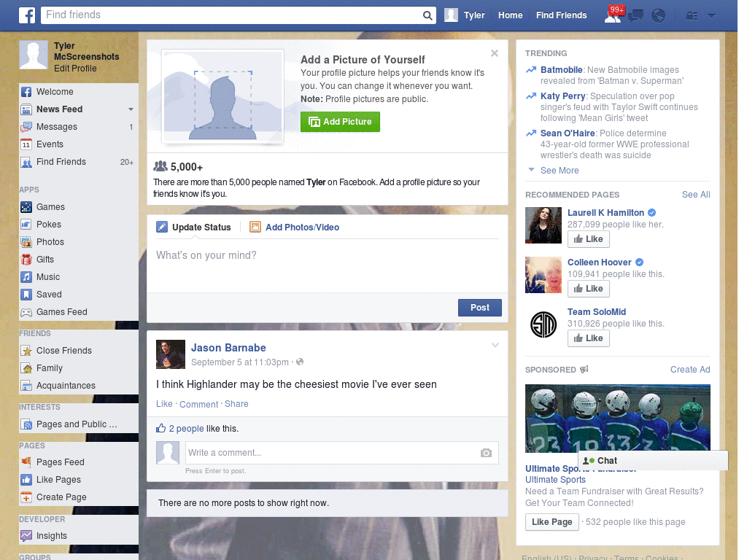Click the Facebook logo icon

click(27, 15)
